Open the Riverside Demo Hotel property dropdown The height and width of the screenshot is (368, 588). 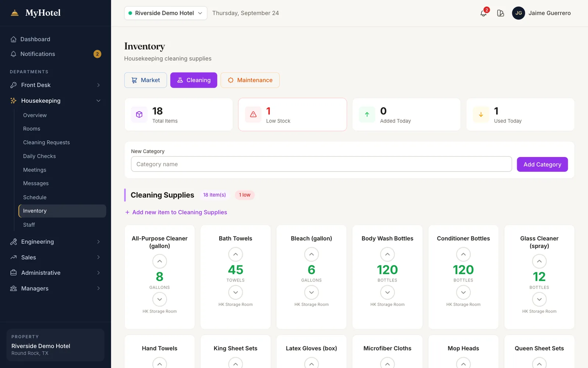tap(166, 13)
